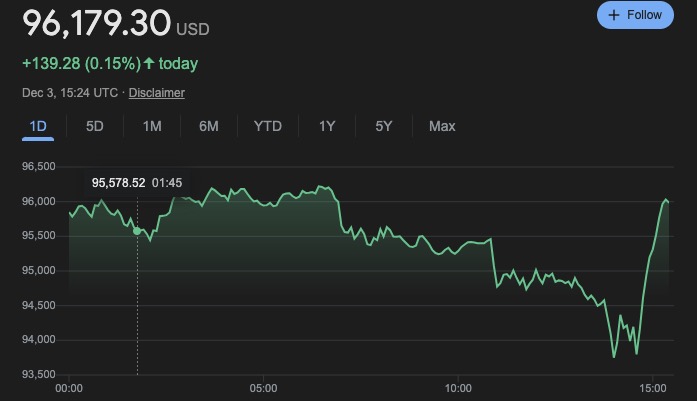Switch to the 1M range tab
This screenshot has height=401, width=697.
tap(152, 126)
